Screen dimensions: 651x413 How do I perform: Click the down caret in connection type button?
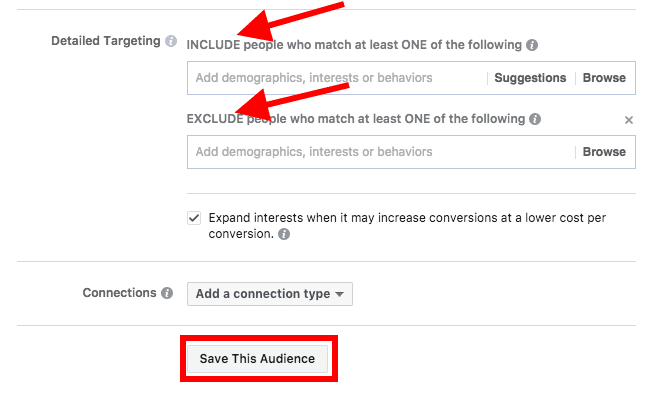[x=339, y=295]
